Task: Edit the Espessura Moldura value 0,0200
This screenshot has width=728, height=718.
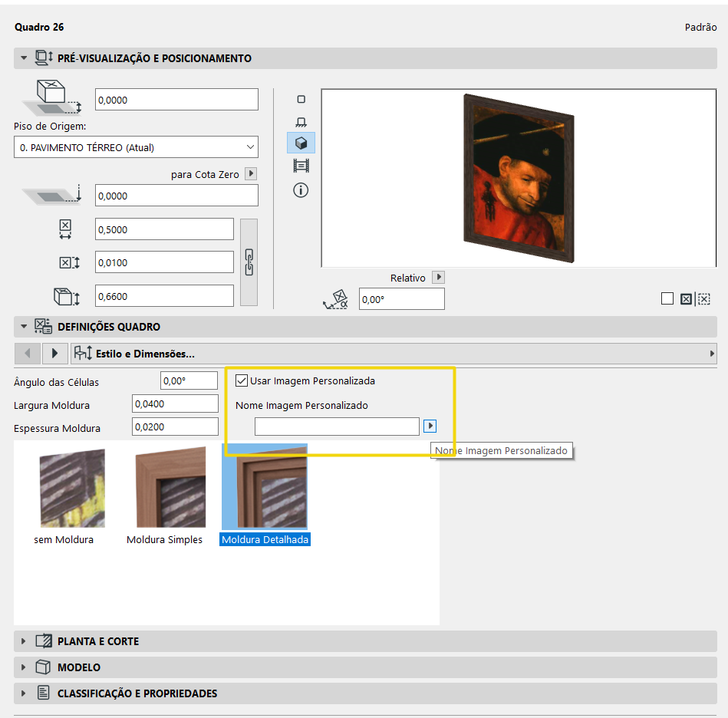Action: coord(175,427)
